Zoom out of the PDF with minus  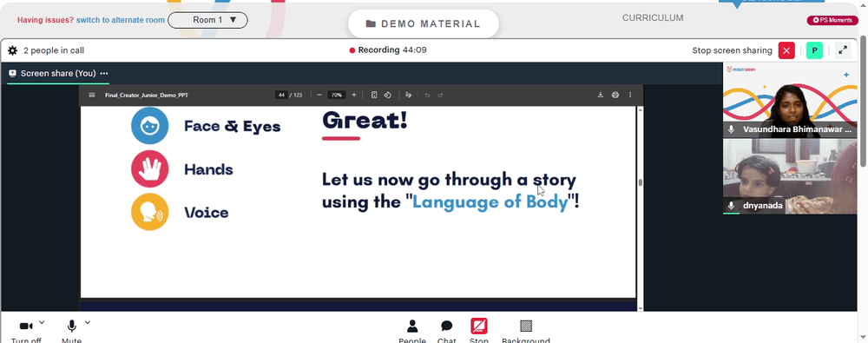319,95
